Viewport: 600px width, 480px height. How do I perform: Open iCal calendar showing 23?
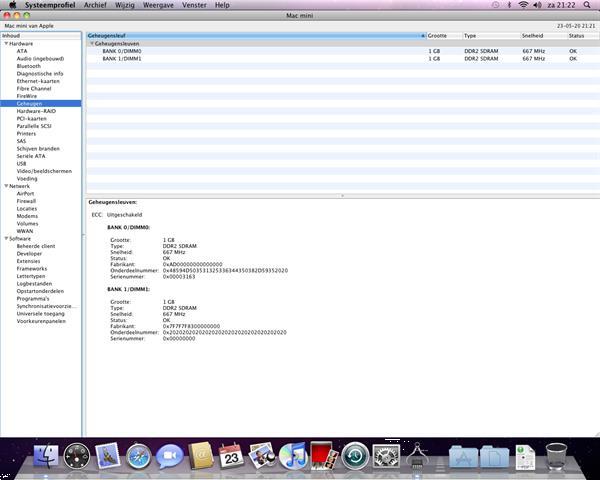pos(231,456)
